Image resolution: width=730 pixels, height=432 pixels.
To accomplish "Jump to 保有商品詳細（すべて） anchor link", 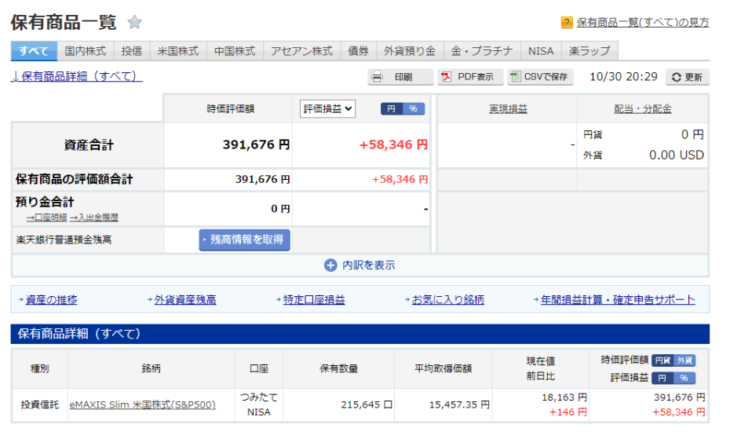I will click(76, 76).
